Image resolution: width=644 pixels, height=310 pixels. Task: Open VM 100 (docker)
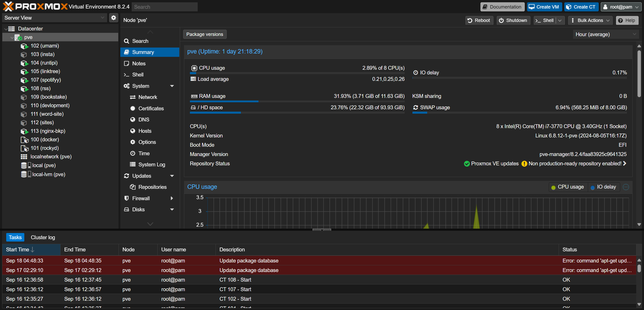(45, 139)
